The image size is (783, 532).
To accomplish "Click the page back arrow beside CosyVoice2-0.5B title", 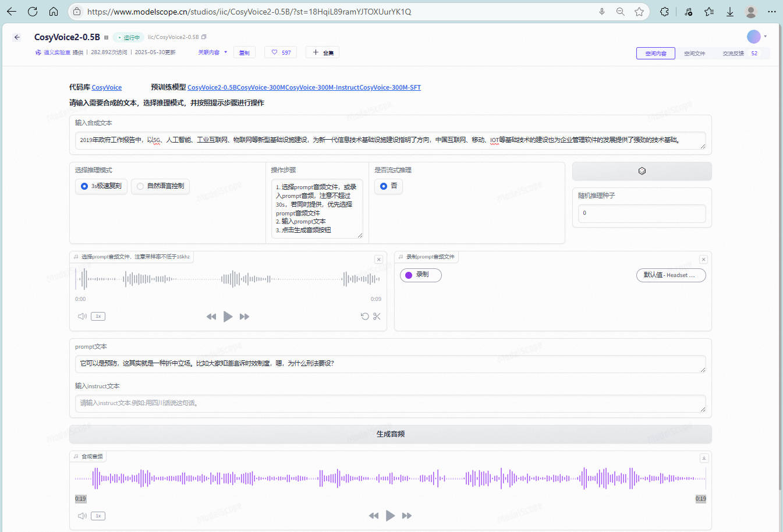I will (x=17, y=37).
